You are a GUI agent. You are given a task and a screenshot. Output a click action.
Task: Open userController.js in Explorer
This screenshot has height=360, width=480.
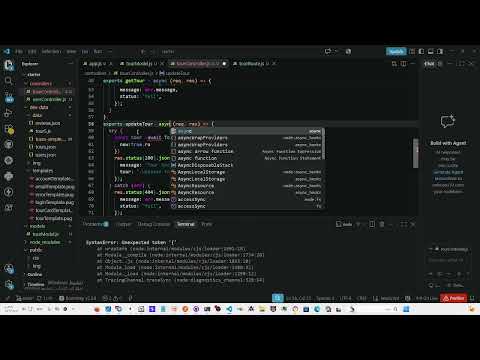(x=49, y=99)
